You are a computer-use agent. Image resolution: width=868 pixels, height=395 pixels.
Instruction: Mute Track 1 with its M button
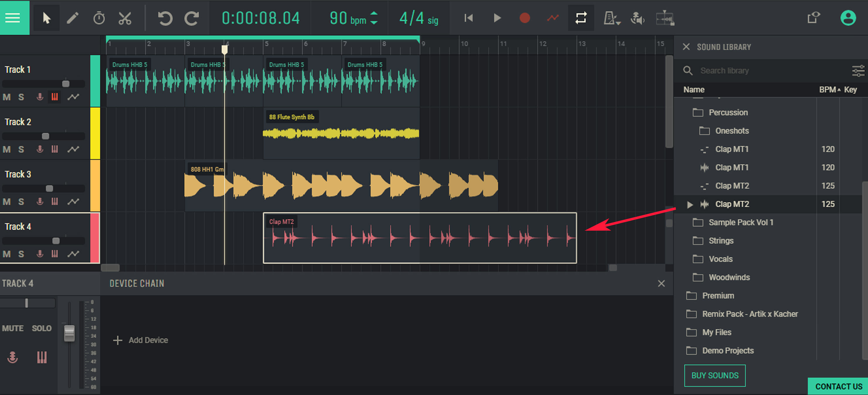point(6,97)
